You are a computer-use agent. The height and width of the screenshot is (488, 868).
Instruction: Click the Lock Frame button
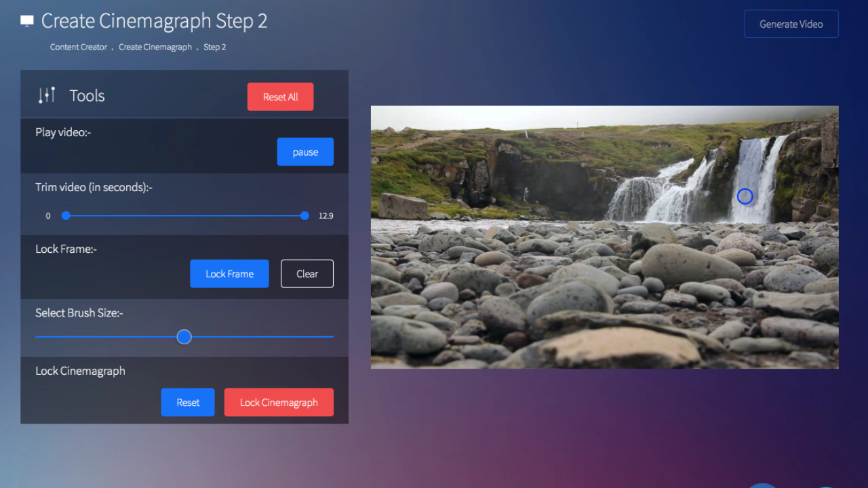click(229, 274)
